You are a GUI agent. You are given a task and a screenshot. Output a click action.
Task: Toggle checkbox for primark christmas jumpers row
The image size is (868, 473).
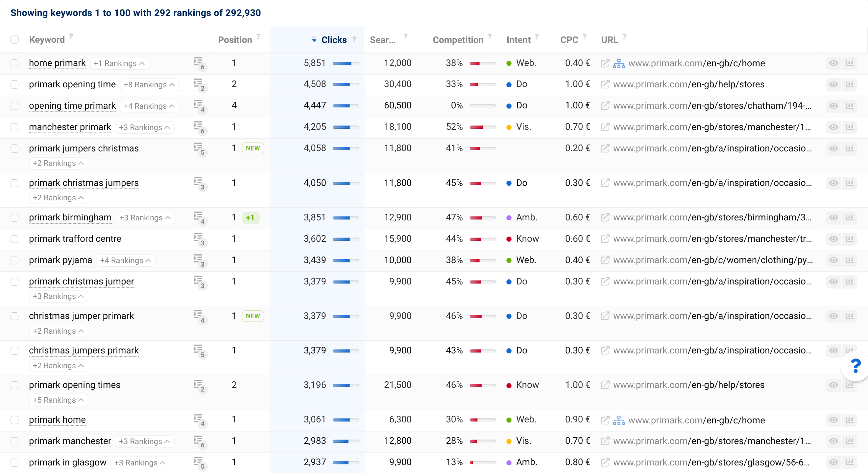tap(15, 183)
